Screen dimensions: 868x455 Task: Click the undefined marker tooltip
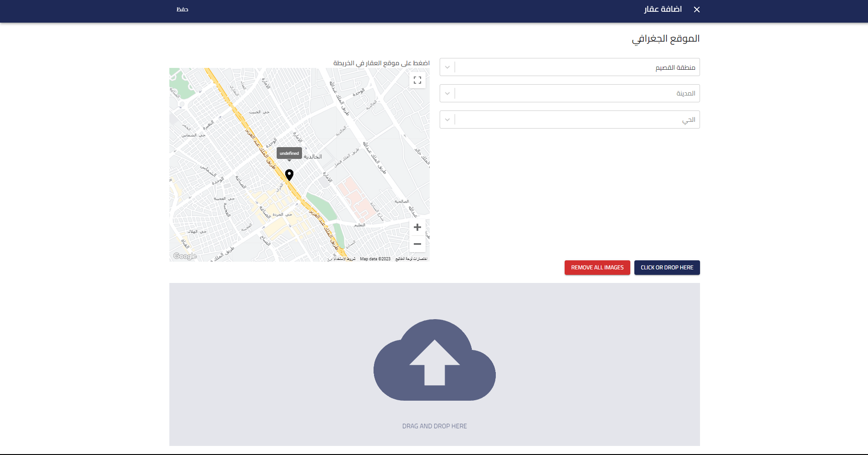(289, 153)
